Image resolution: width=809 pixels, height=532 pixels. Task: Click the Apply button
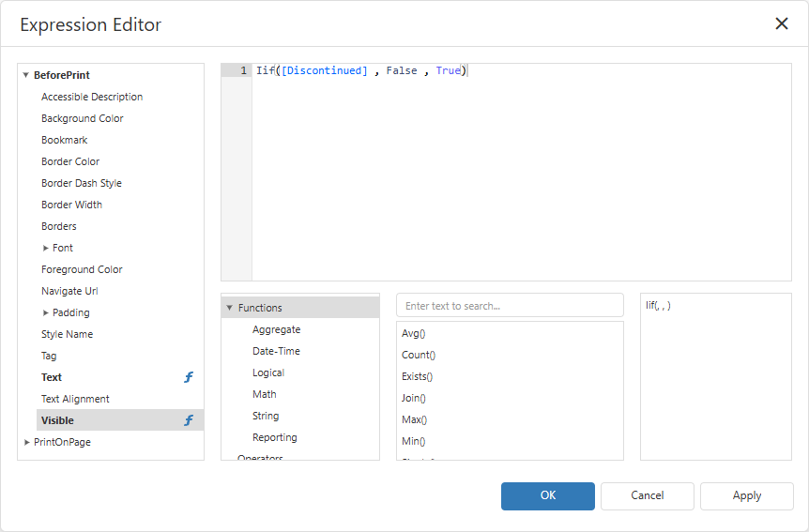pos(746,496)
